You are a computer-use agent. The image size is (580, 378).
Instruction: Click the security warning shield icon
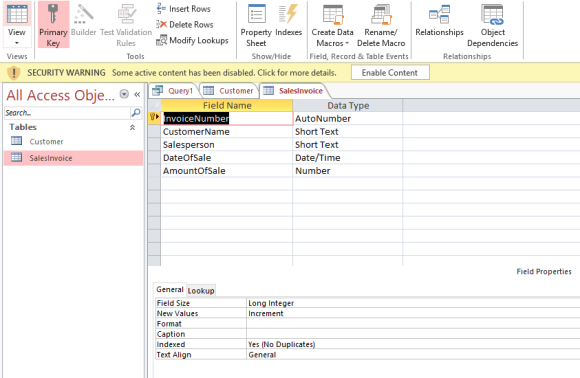14,72
